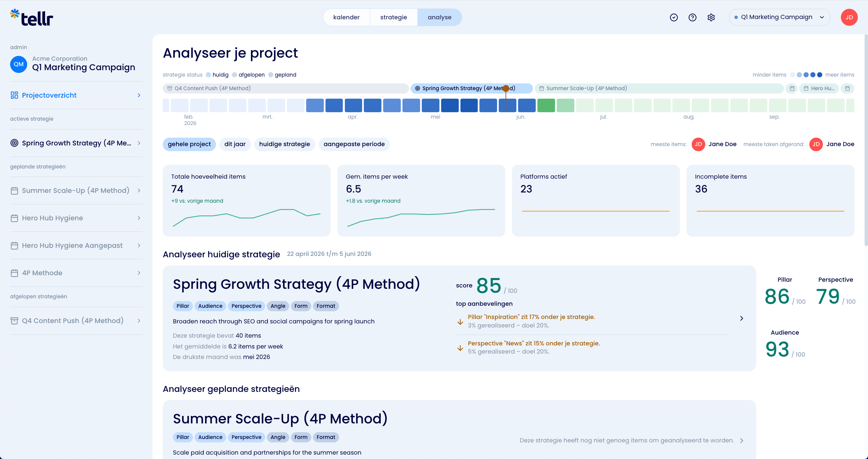The width and height of the screenshot is (868, 459).
Task: Choose the 'aangepaste periode' button
Action: 354,144
